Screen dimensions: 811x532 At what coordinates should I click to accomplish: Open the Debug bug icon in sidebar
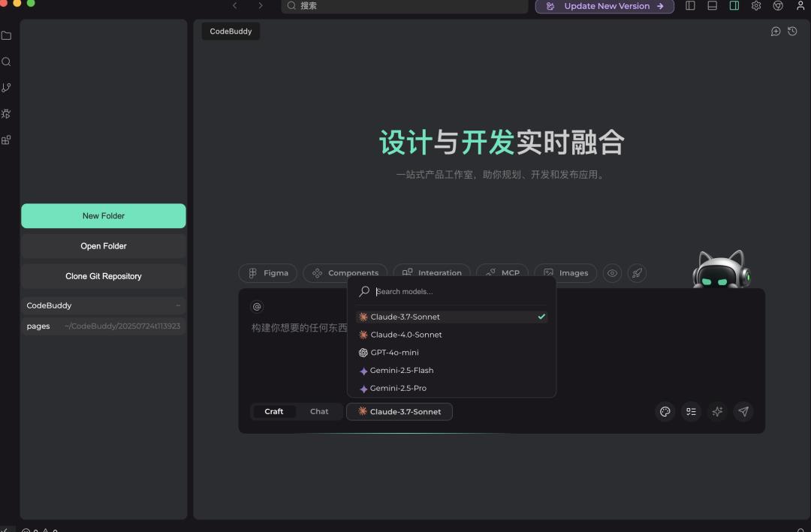point(7,114)
